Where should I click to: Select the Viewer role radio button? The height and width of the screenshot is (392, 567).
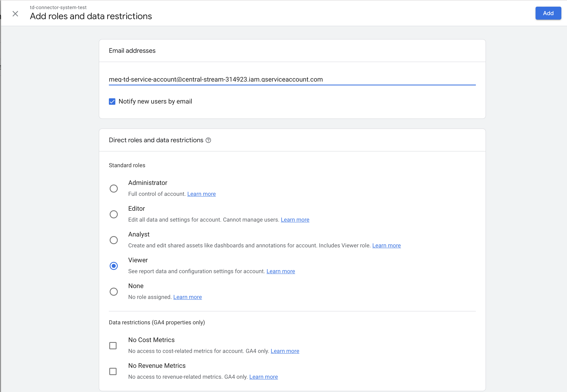click(x=114, y=266)
